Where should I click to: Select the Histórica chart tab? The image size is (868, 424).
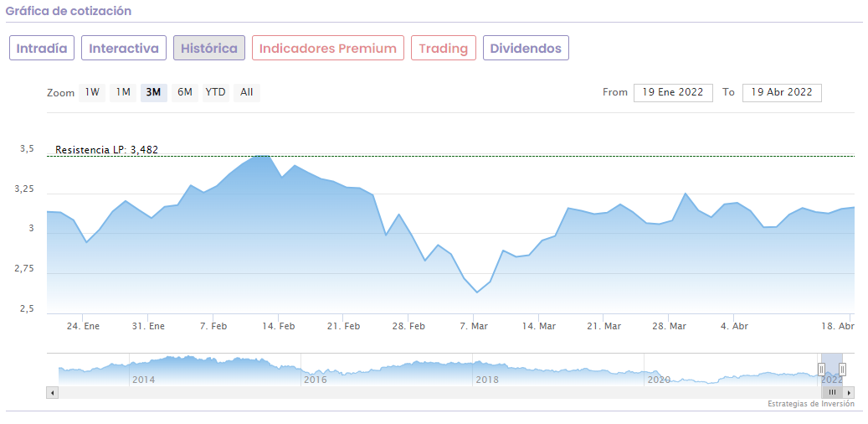tap(209, 48)
